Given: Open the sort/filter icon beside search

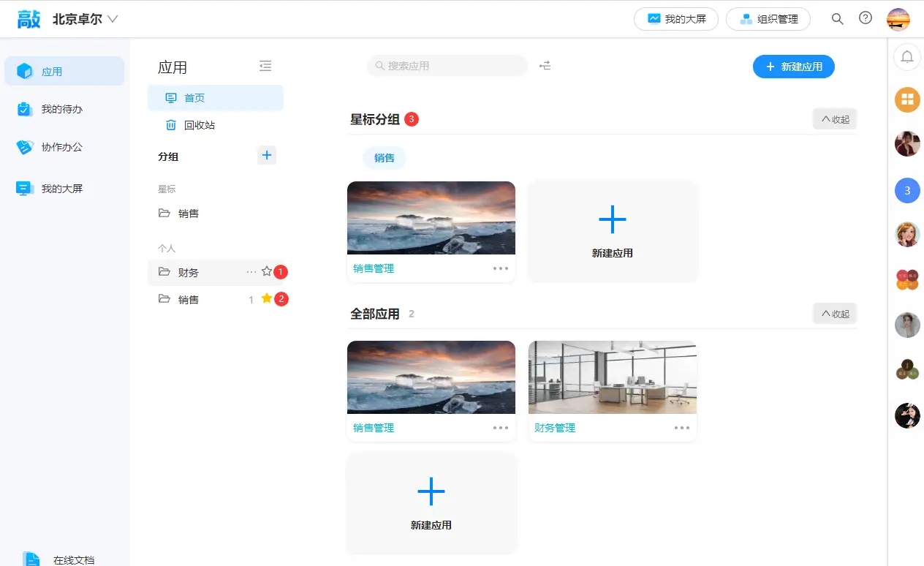Looking at the screenshot, I should pyautogui.click(x=545, y=66).
